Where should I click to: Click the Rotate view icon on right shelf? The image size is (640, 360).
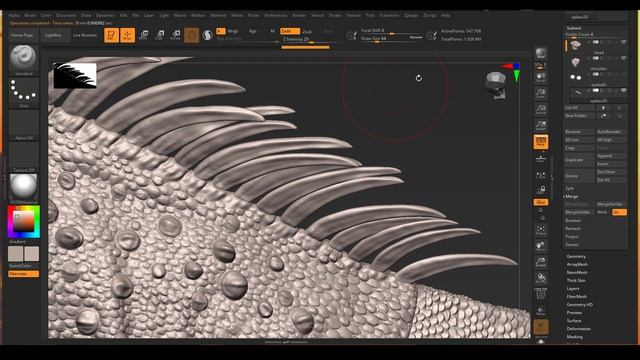pos(541,278)
